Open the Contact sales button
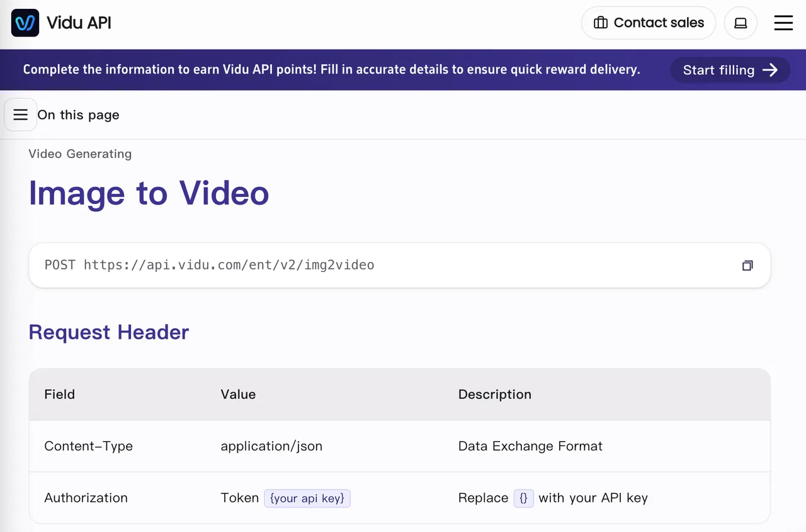Image resolution: width=806 pixels, height=532 pixels. [x=649, y=23]
